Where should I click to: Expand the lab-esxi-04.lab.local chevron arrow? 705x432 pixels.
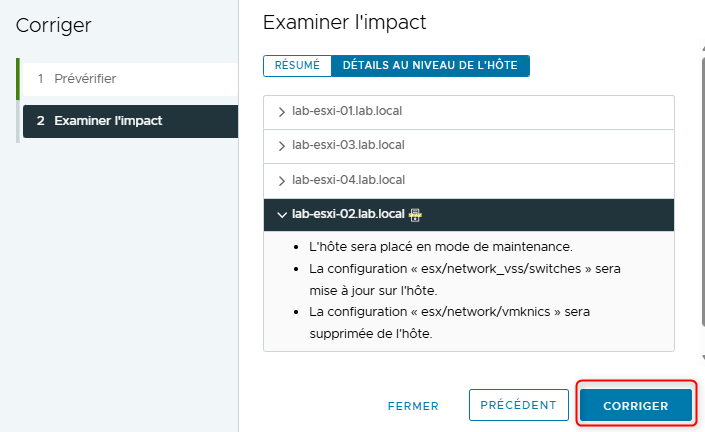(x=282, y=181)
